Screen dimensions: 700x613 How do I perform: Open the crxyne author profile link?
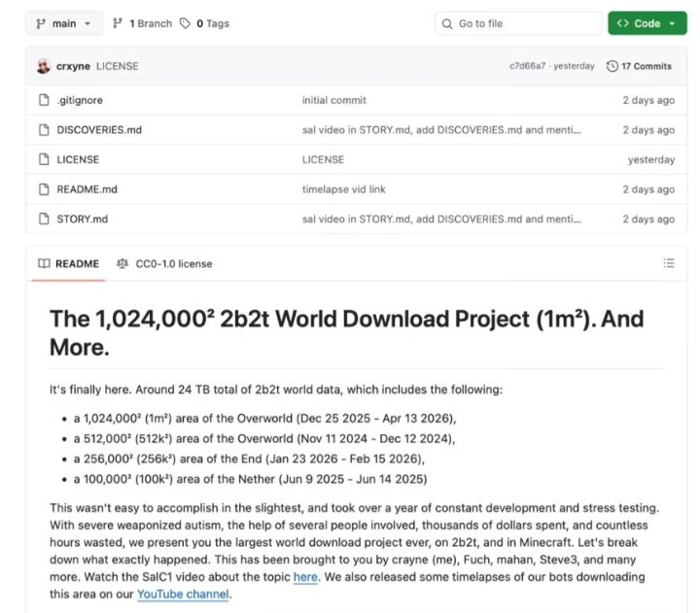coord(73,66)
